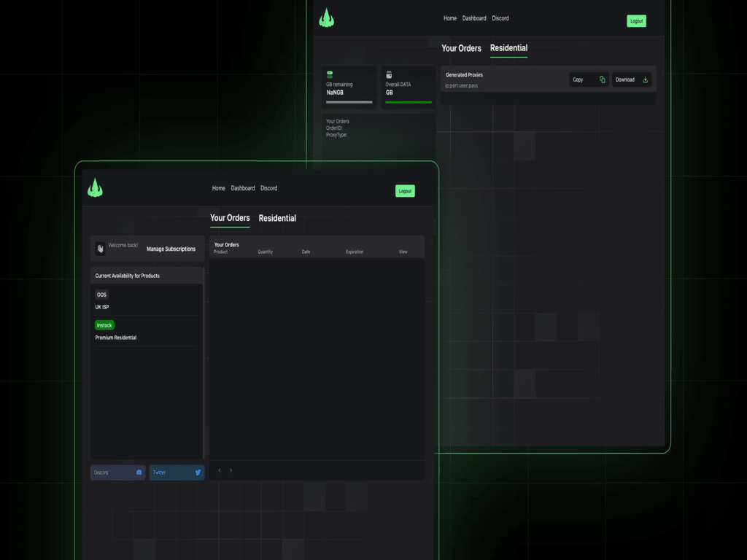This screenshot has width=747, height=560.
Task: Click the ip:port:user:pass proxy format text
Action: click(461, 86)
